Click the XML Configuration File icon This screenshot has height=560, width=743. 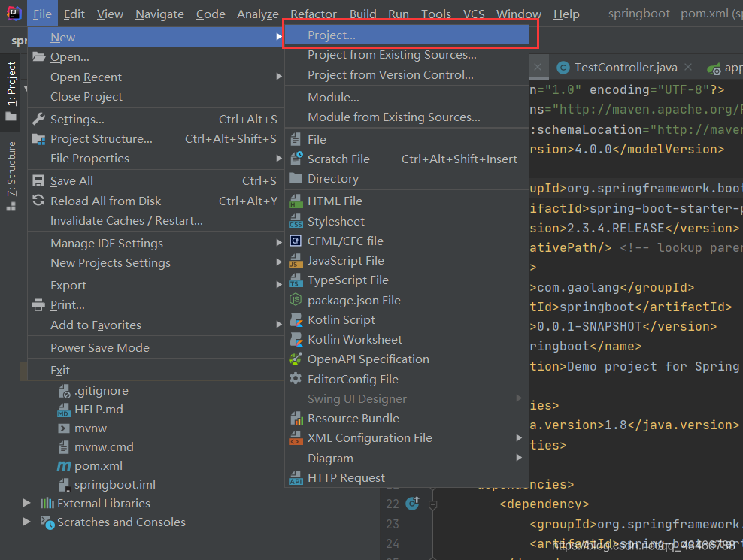pos(296,437)
